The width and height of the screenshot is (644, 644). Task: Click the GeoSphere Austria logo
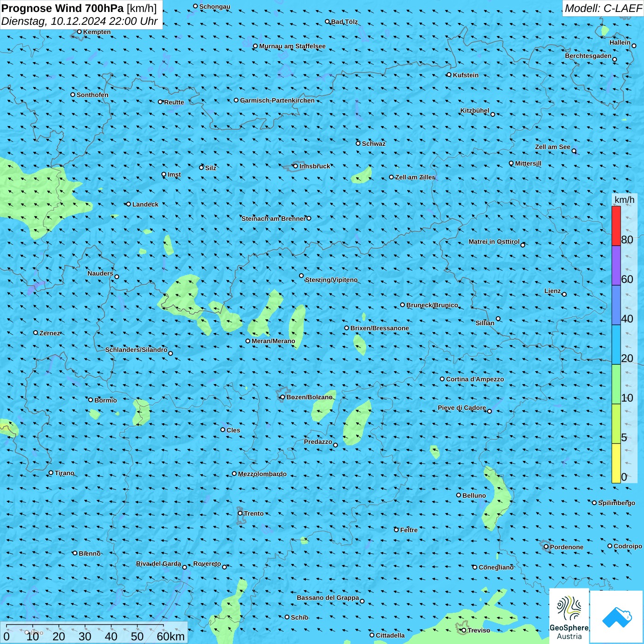[569, 616]
